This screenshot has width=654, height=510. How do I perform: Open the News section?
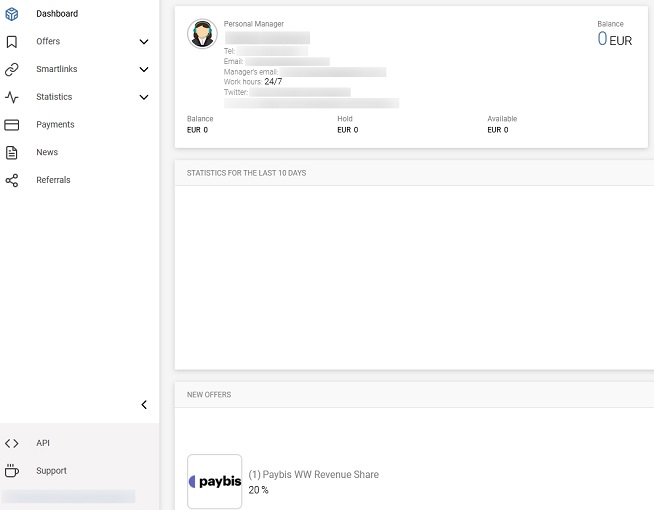tap(47, 153)
